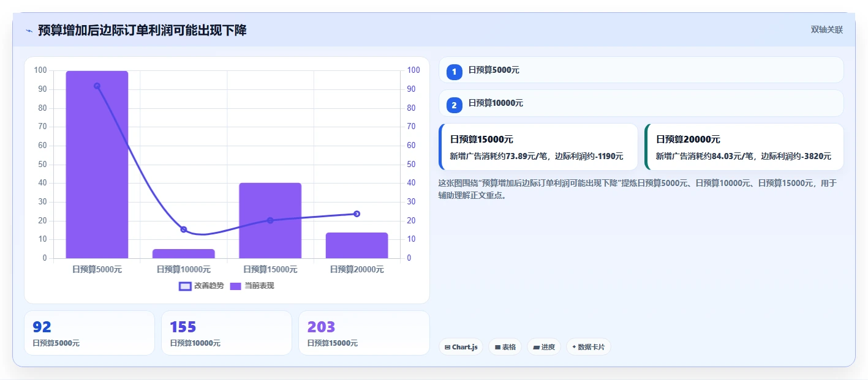The image size is (868, 380).
Task: Click the trend icon beside the title
Action: (x=29, y=31)
